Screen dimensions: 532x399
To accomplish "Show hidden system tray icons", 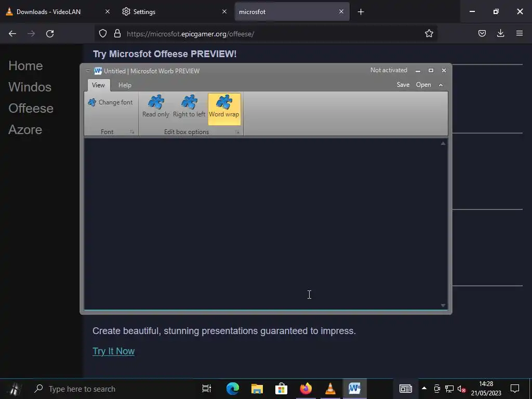I will pyautogui.click(x=424, y=388).
